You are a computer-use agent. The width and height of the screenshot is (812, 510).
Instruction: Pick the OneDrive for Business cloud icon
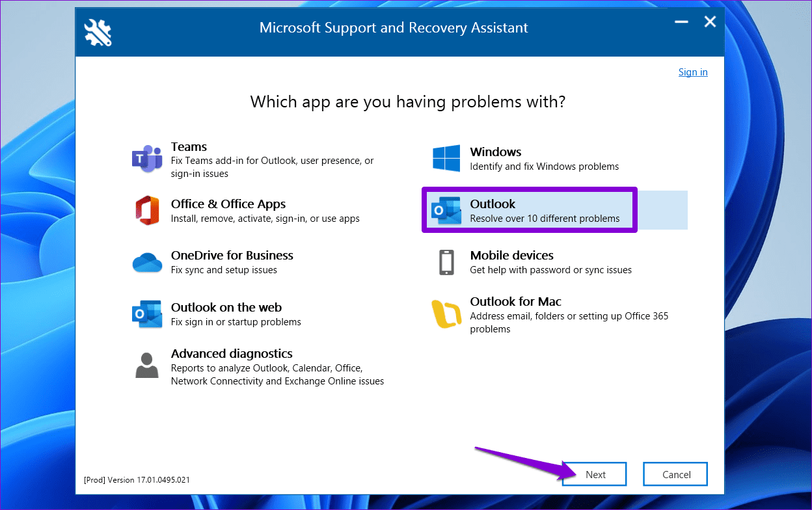[x=147, y=263]
